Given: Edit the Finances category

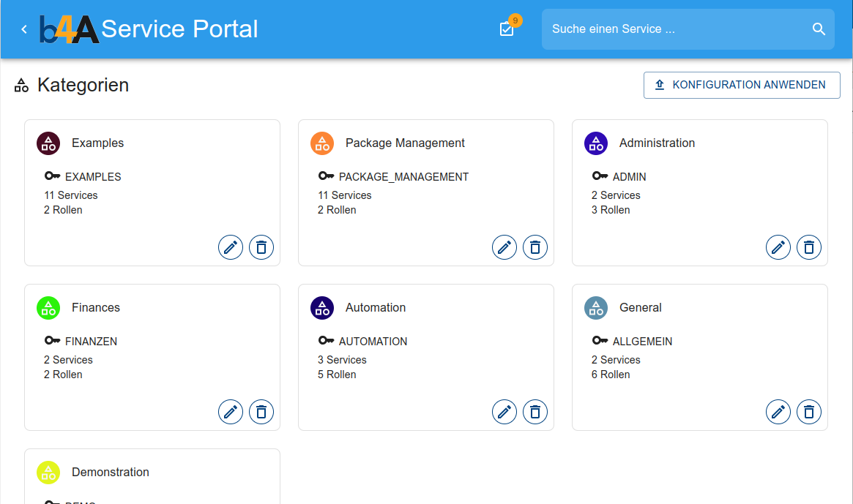Looking at the screenshot, I should 231,412.
